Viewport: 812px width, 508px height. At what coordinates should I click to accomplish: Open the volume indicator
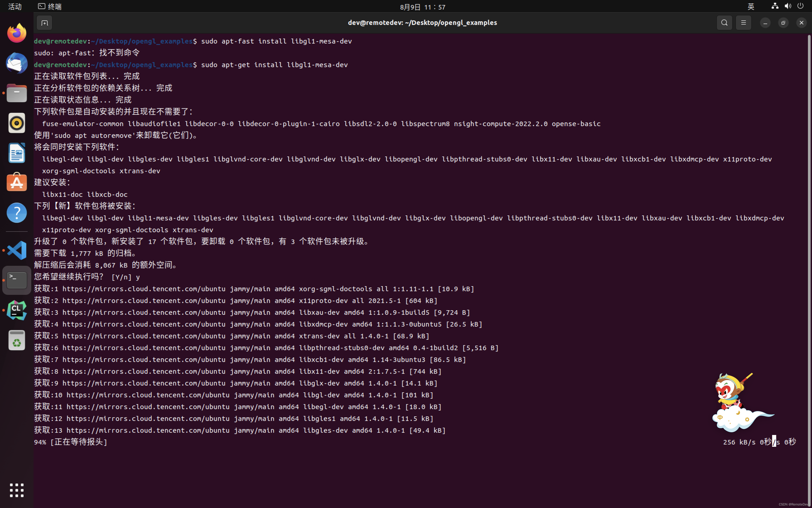(x=788, y=6)
